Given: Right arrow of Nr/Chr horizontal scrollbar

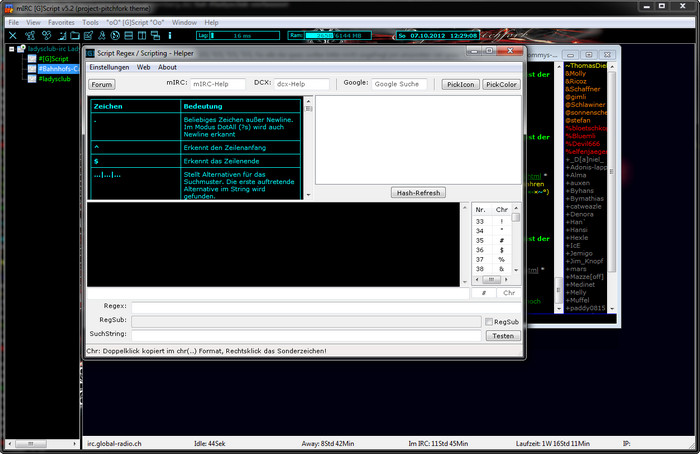Looking at the screenshot, I should pyautogui.click(x=506, y=279).
